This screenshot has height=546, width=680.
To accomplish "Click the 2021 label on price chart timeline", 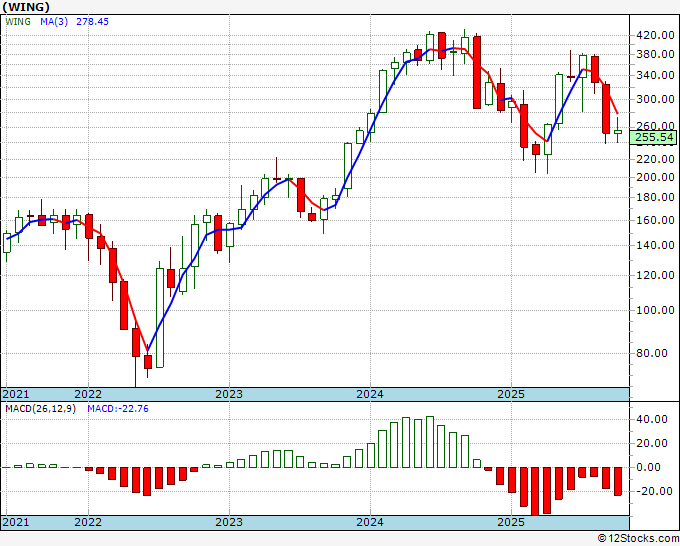I will (16, 394).
